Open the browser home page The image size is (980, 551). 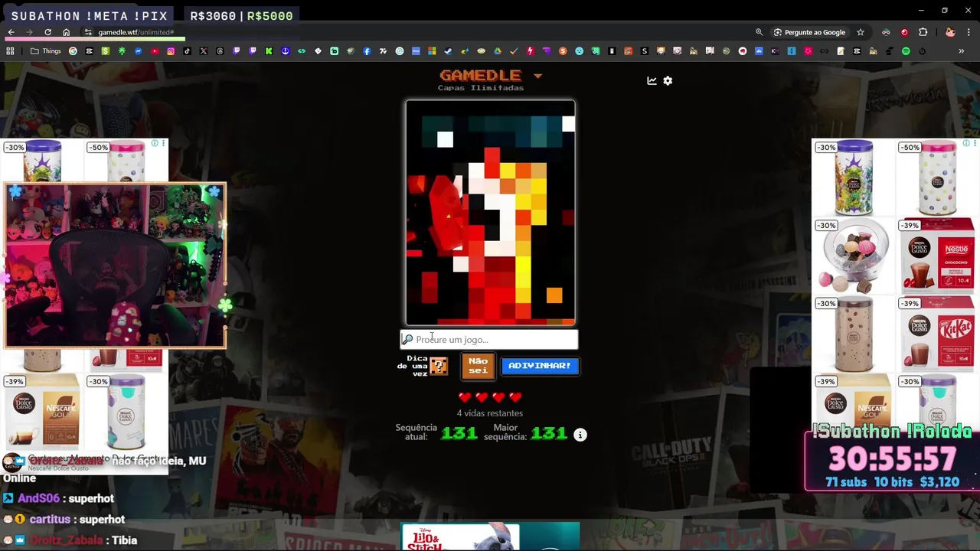pyautogui.click(x=66, y=32)
